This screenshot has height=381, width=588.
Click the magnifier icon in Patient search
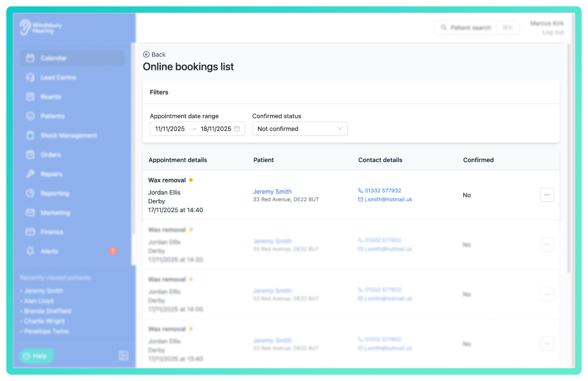(x=444, y=27)
